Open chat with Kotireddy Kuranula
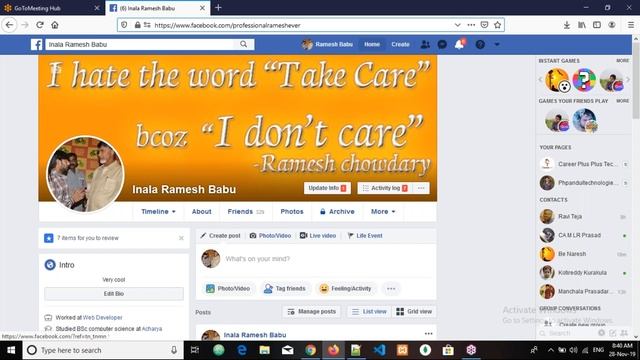The height and width of the screenshot is (360, 640). point(584,273)
